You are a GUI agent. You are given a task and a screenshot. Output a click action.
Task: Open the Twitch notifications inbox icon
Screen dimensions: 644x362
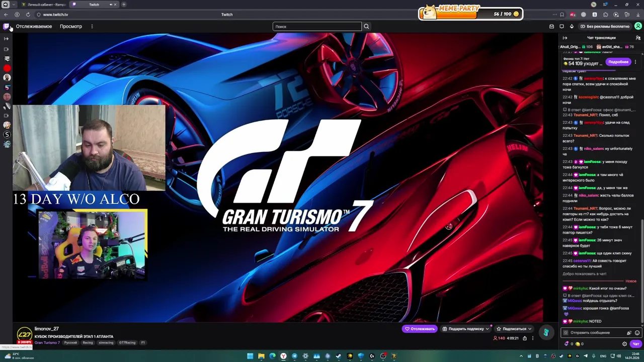pyautogui.click(x=551, y=26)
